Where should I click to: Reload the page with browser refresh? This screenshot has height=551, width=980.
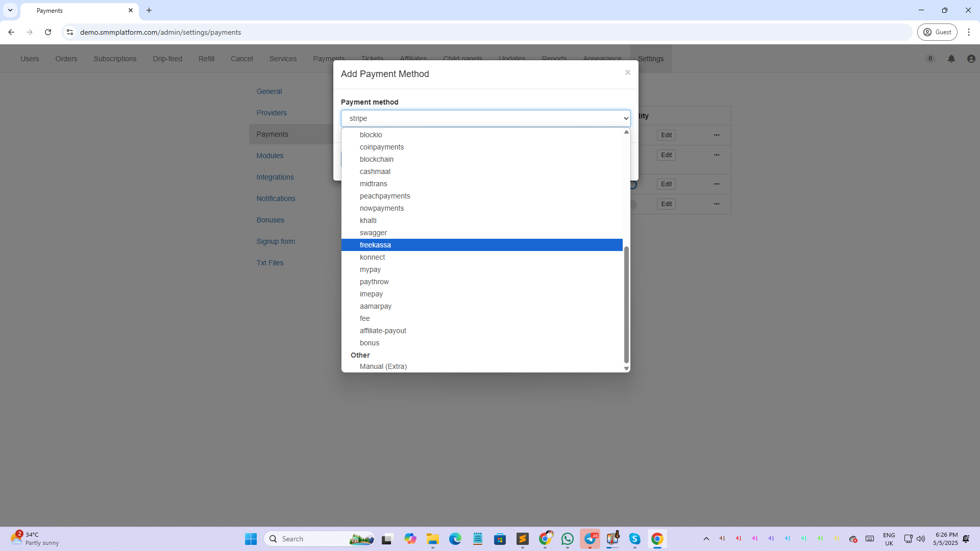[48, 32]
